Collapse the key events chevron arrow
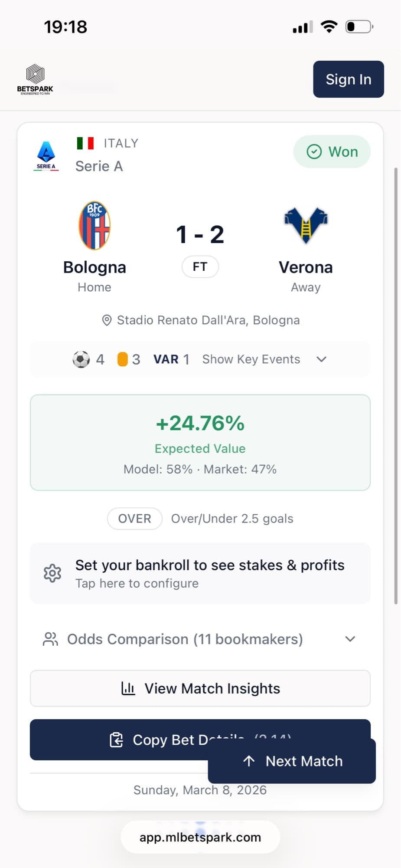 (321, 359)
